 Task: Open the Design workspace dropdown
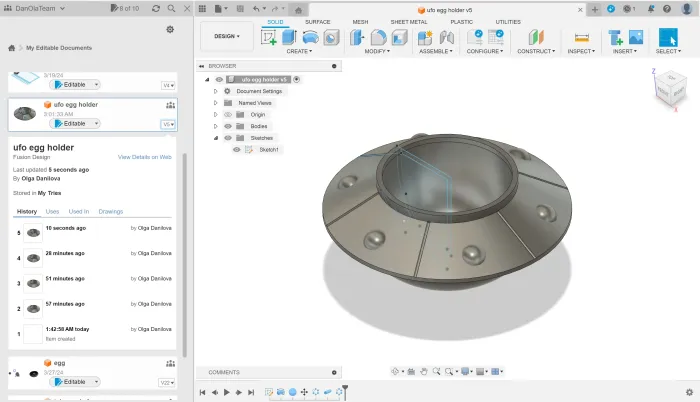[227, 36]
